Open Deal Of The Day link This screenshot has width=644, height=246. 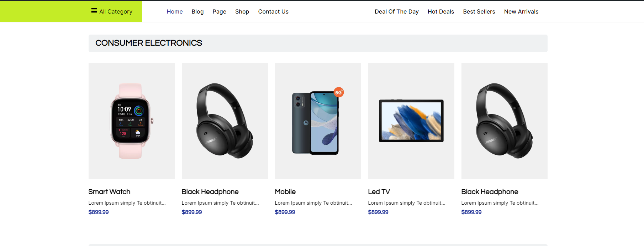pos(396,12)
